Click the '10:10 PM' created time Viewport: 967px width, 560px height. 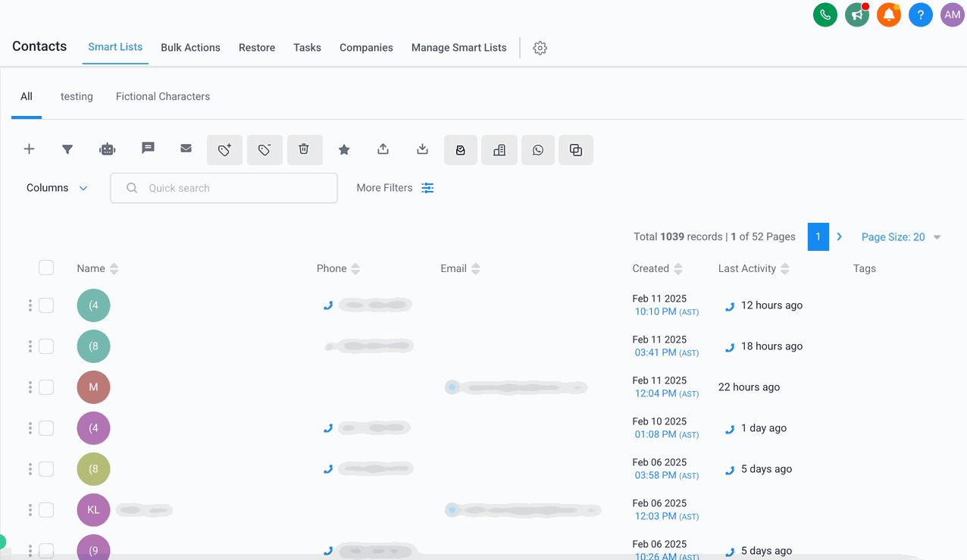[656, 311]
